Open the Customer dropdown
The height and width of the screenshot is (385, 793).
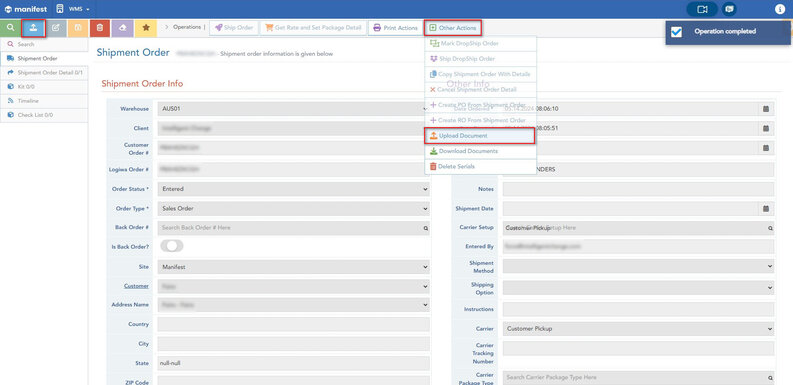click(293, 286)
